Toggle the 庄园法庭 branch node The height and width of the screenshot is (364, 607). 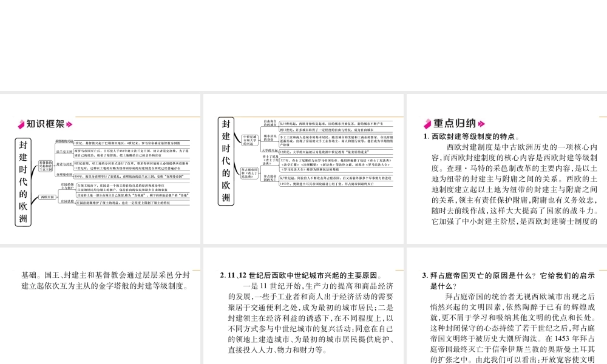pos(67,201)
